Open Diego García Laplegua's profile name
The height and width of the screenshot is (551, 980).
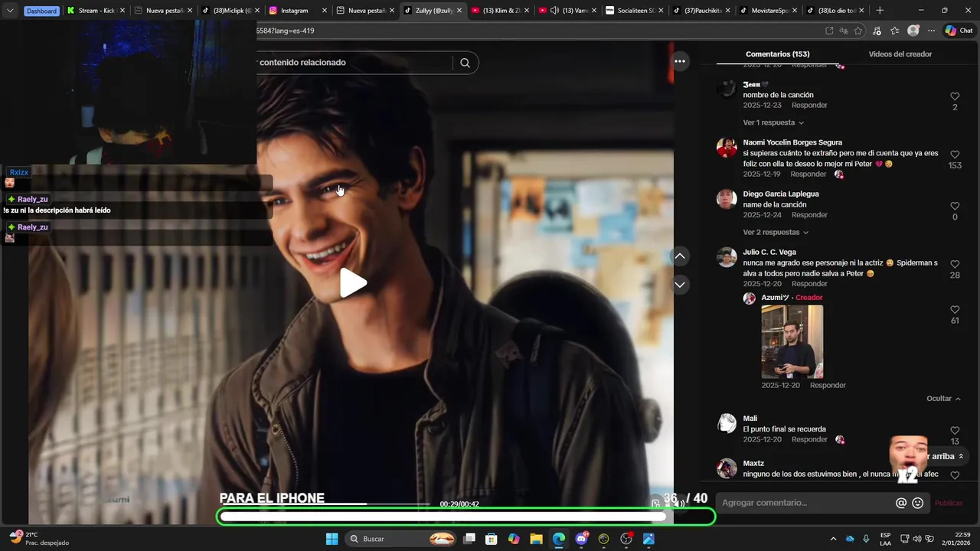coord(780,194)
